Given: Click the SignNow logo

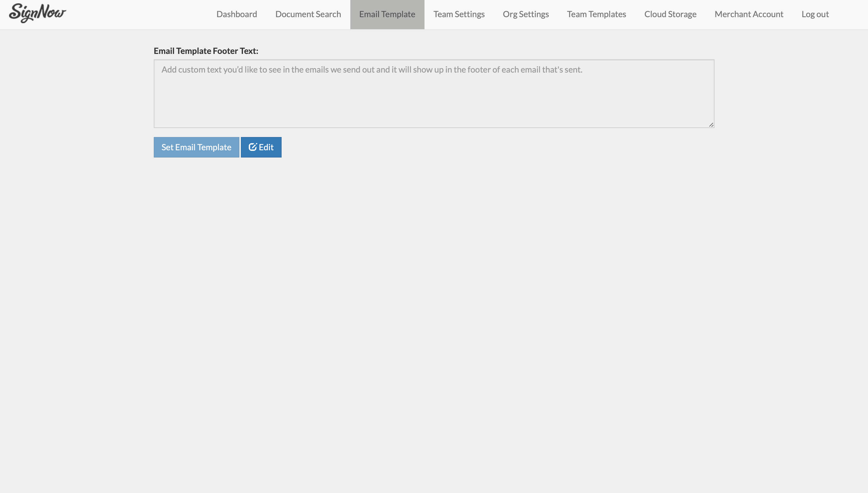Looking at the screenshot, I should [x=37, y=14].
